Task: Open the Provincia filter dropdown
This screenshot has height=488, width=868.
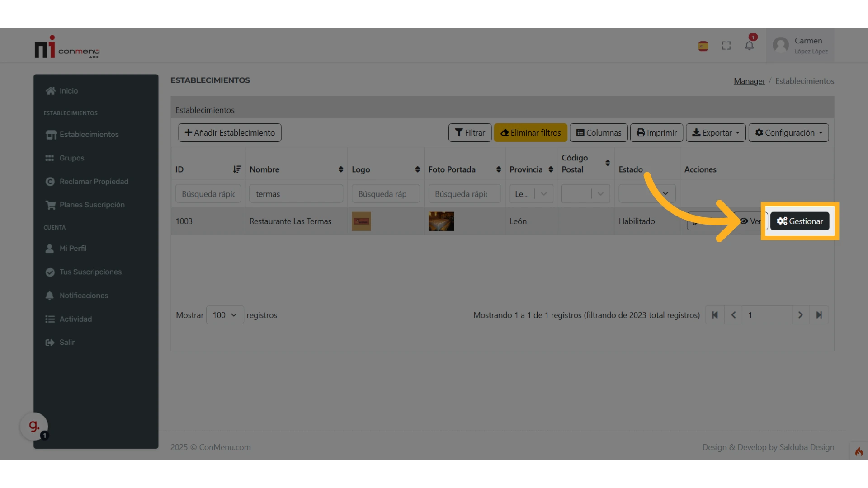Action: pyautogui.click(x=531, y=194)
